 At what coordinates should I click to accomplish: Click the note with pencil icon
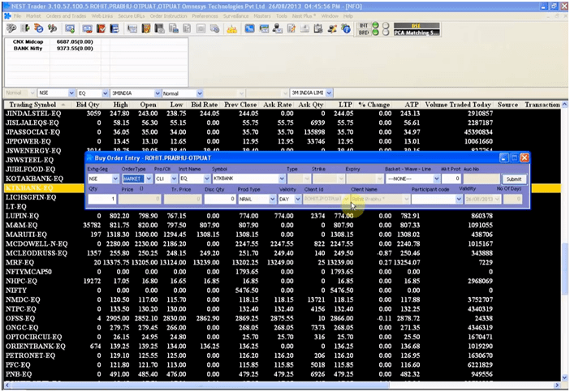pos(291,28)
